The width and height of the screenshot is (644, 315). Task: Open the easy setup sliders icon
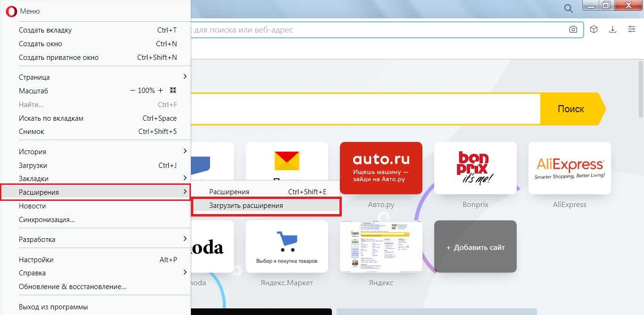(632, 29)
